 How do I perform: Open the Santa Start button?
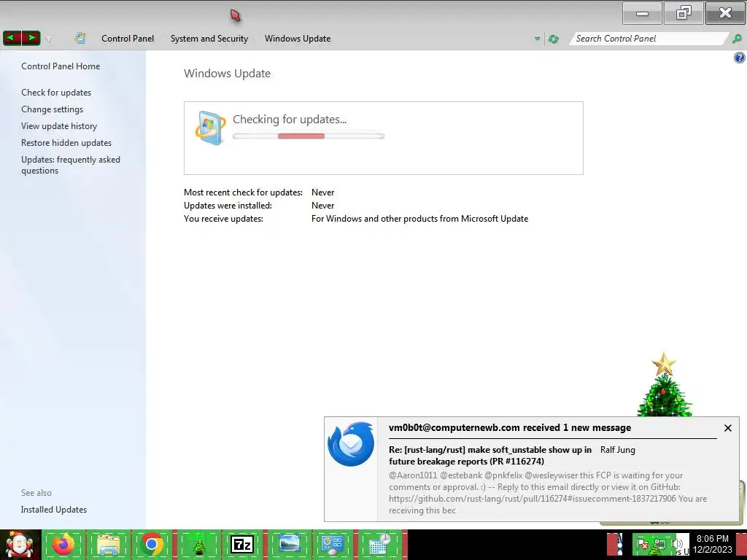(20, 545)
